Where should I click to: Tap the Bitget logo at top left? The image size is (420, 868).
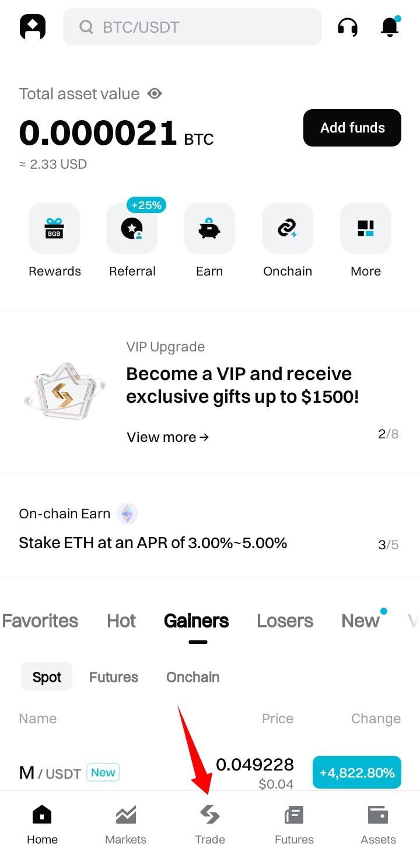click(x=33, y=27)
